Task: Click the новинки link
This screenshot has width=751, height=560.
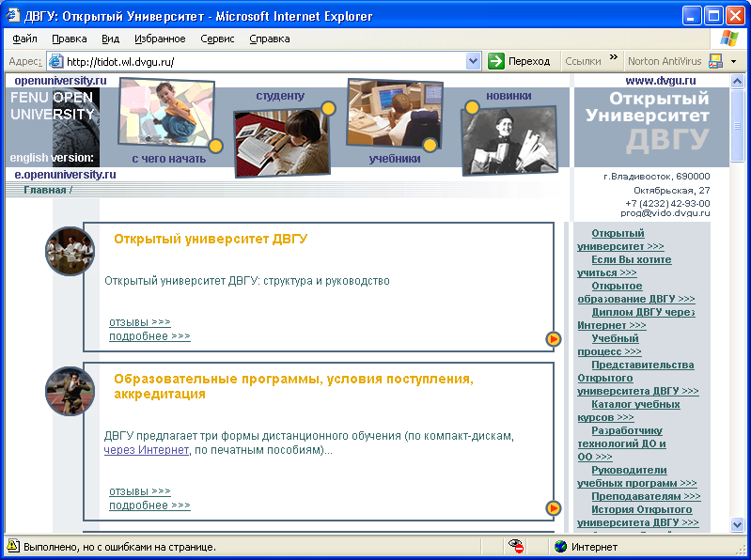Action: 508,95
